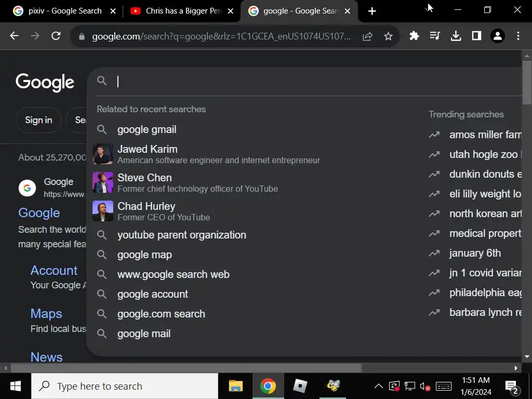Open a new tab with plus button

[372, 11]
